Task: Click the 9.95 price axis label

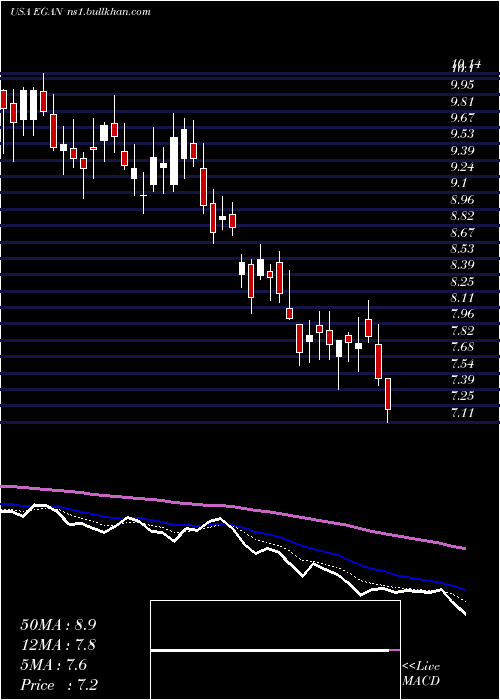Action: (x=462, y=85)
